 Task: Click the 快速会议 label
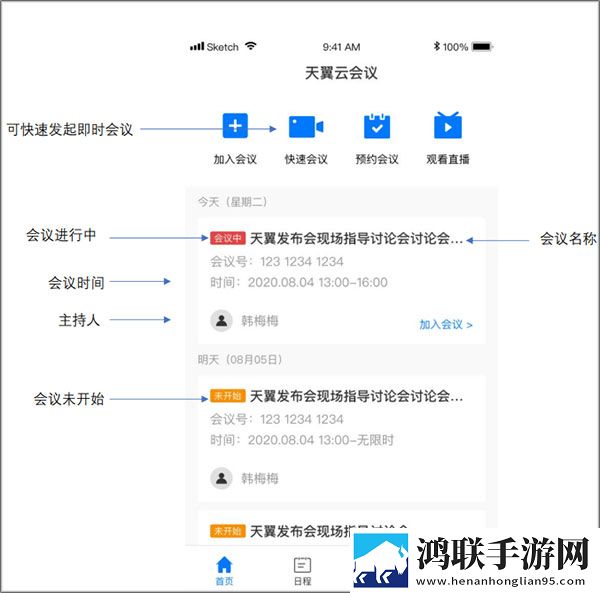tap(306, 159)
